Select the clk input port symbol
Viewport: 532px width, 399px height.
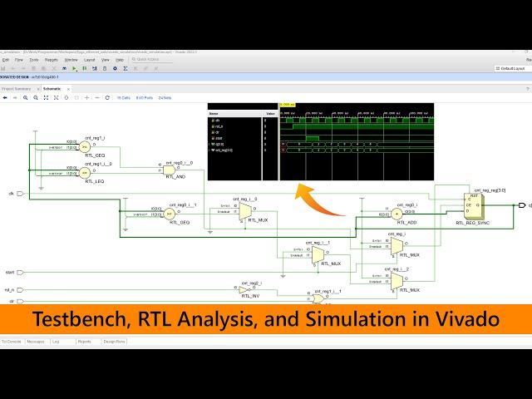(x=20, y=194)
